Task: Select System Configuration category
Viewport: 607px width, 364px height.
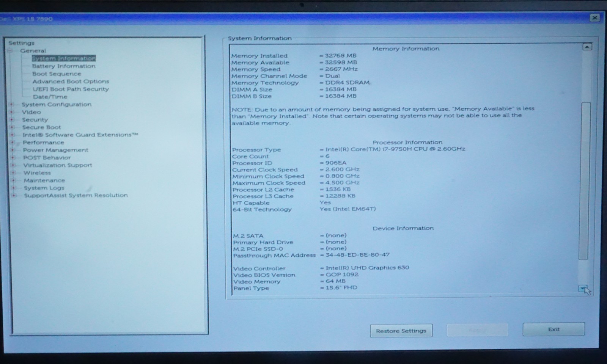Action: 57,104
